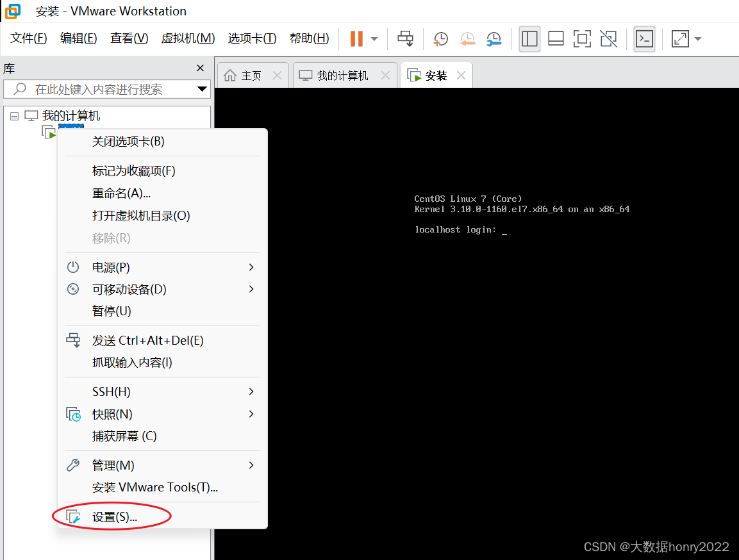Open the 文件(F) menu
The width and height of the screenshot is (739, 560).
click(x=29, y=38)
